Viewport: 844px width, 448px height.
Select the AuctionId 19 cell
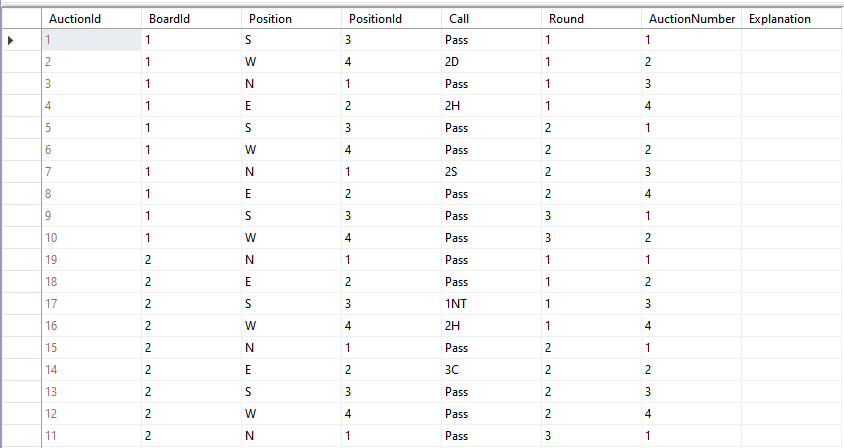click(92, 260)
